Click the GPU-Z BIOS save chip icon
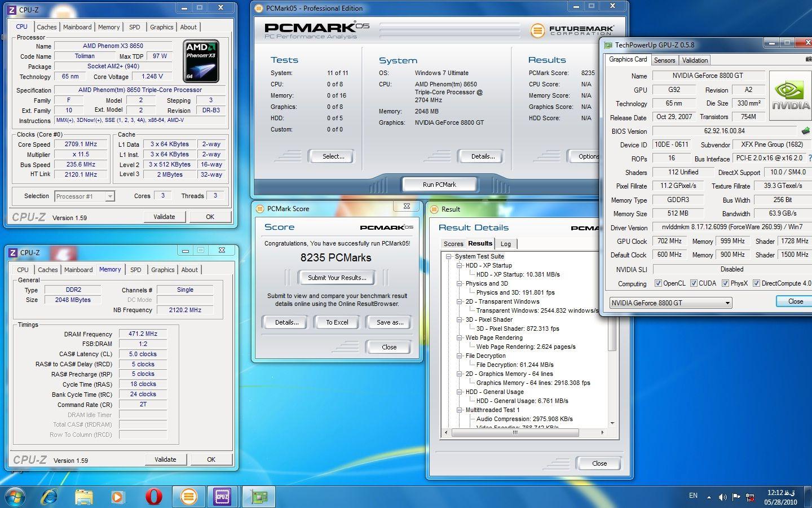The image size is (812, 508). pos(805,131)
